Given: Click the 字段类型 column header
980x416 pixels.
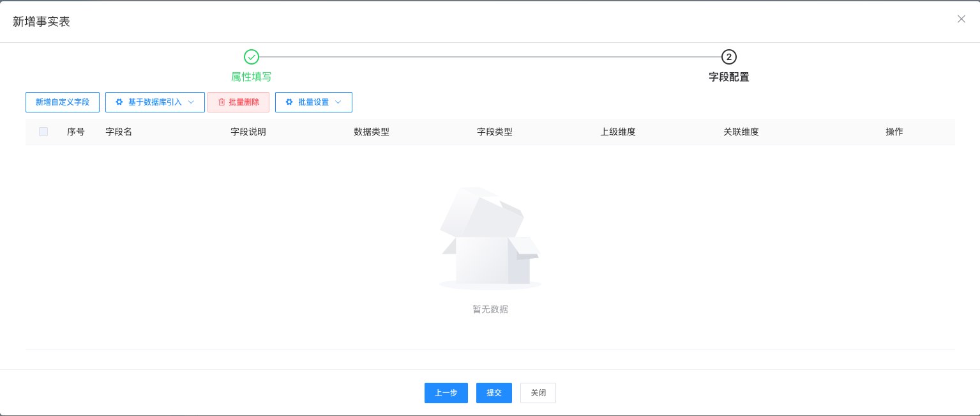Looking at the screenshot, I should 495,132.
